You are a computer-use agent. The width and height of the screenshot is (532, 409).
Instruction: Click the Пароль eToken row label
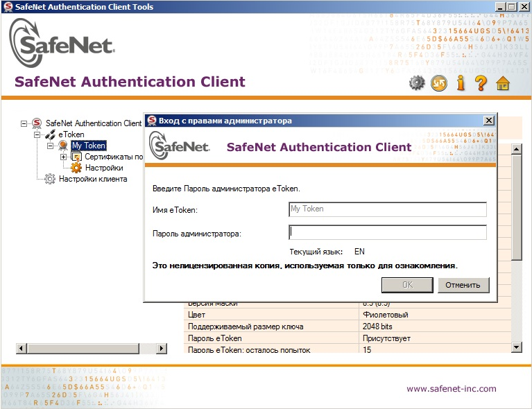click(x=215, y=338)
